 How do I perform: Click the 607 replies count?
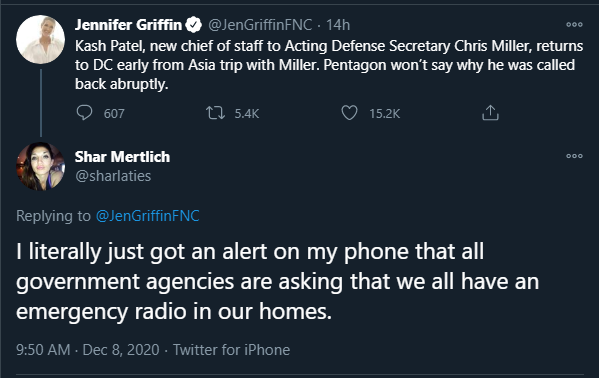pyautogui.click(x=114, y=114)
